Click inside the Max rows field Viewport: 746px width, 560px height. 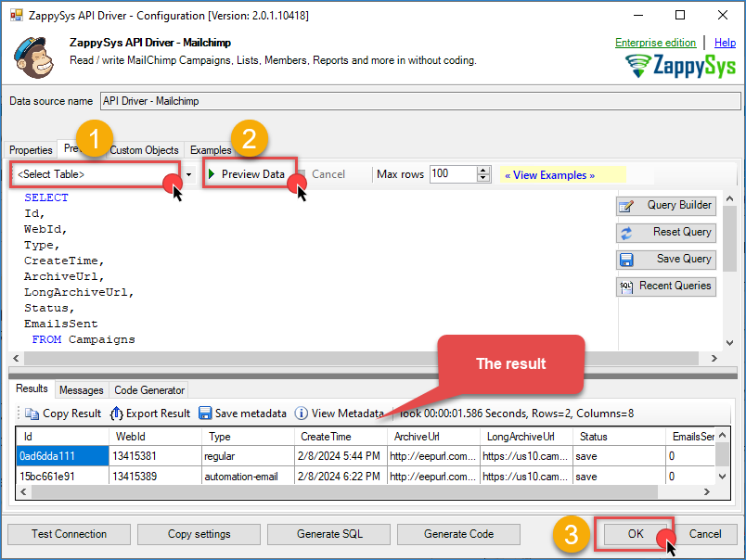point(454,174)
